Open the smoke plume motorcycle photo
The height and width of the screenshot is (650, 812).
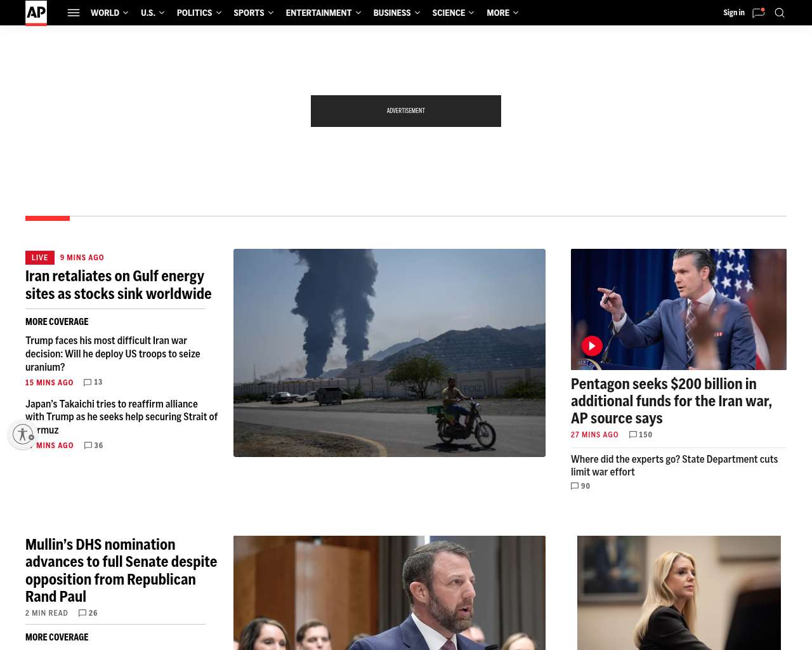click(390, 353)
